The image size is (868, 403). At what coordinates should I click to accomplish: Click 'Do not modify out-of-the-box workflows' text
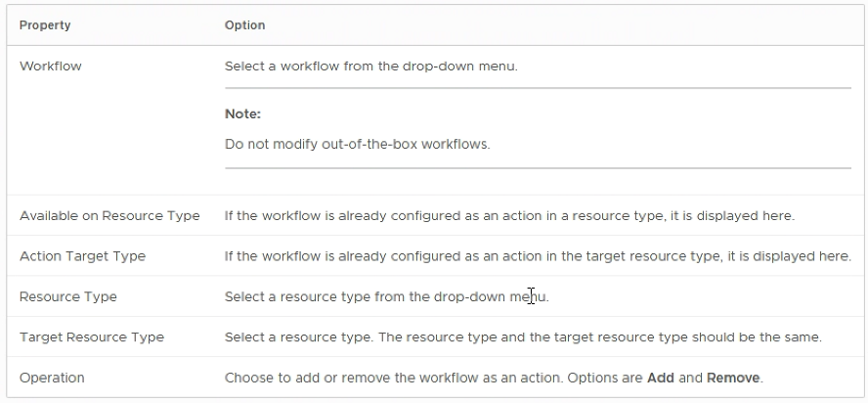(357, 144)
